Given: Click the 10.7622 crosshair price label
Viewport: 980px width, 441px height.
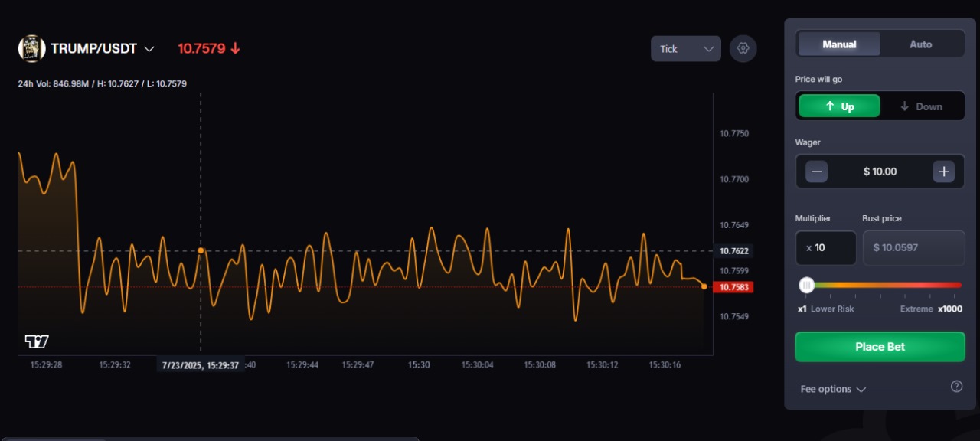Looking at the screenshot, I should click(x=733, y=250).
